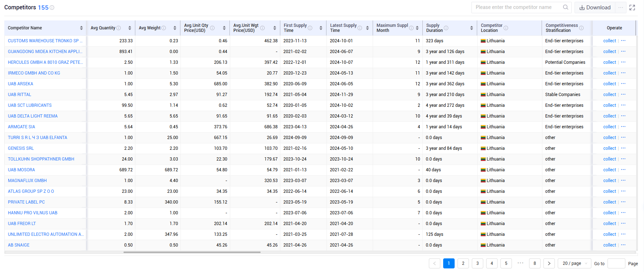
Task: Collect the HANNU PRO VILNUS UAB row
Action: pyautogui.click(x=610, y=213)
